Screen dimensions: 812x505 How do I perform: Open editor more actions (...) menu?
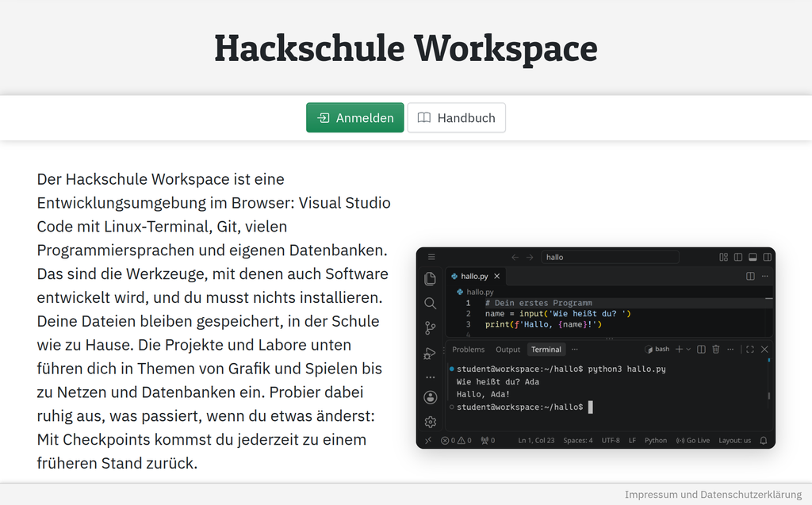click(765, 276)
